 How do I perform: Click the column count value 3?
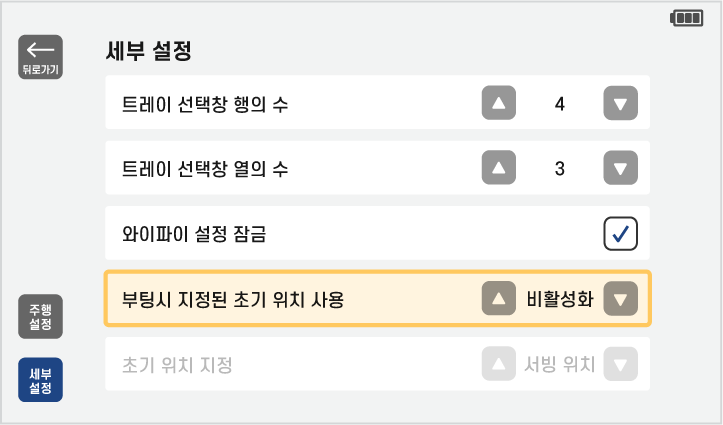tap(559, 168)
